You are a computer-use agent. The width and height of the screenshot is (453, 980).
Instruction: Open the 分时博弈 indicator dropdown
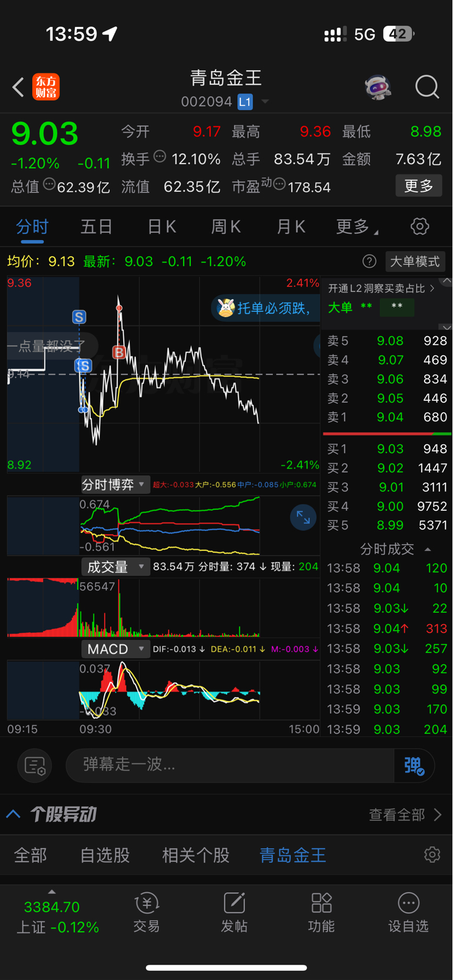(115, 484)
